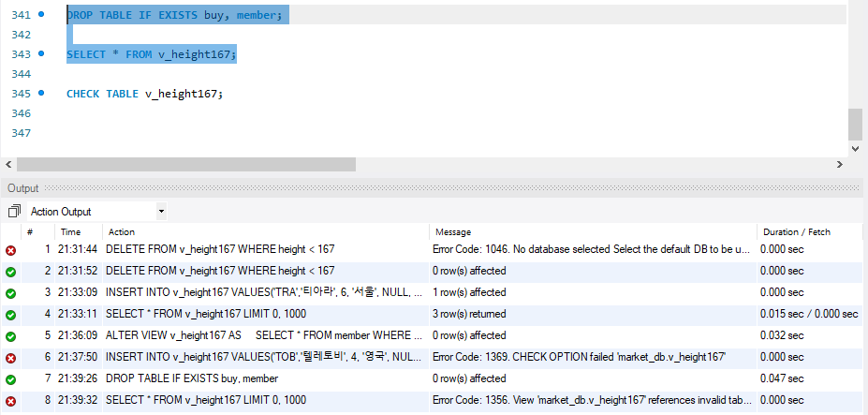The image size is (868, 415).
Task: Click the statement marker dot on line 343
Action: tap(41, 53)
